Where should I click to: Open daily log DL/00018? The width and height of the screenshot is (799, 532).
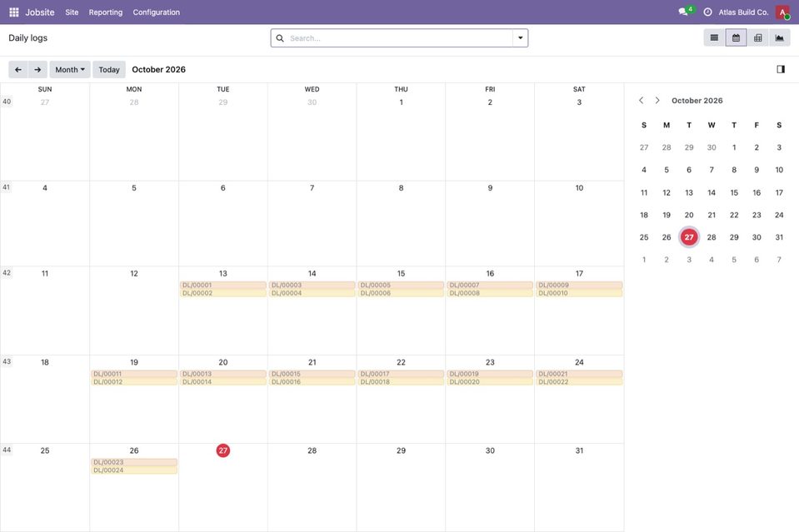pos(401,382)
